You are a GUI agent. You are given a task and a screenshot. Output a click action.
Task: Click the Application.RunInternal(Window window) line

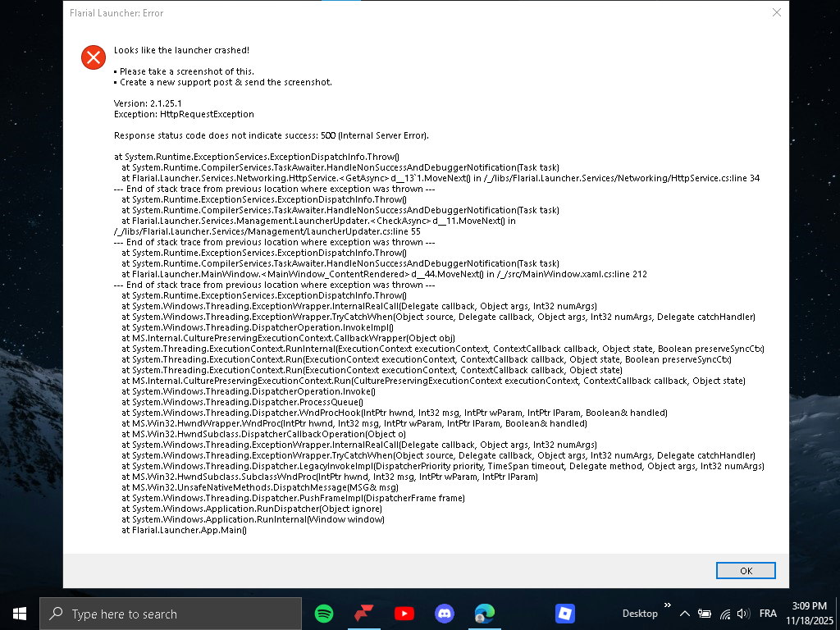(253, 519)
